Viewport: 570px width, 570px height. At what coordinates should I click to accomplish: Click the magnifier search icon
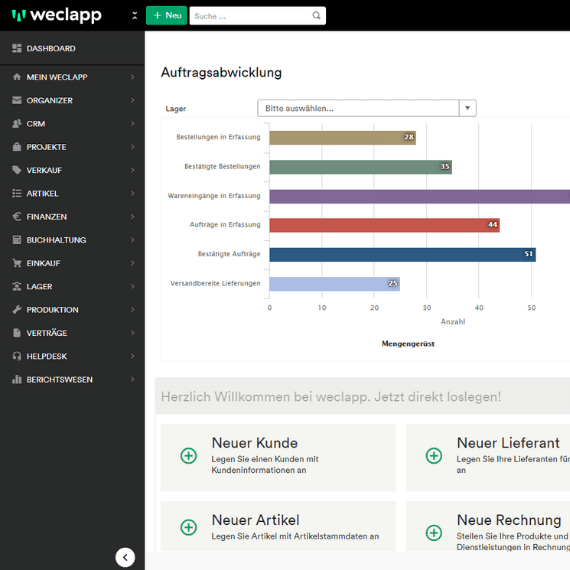pyautogui.click(x=317, y=16)
